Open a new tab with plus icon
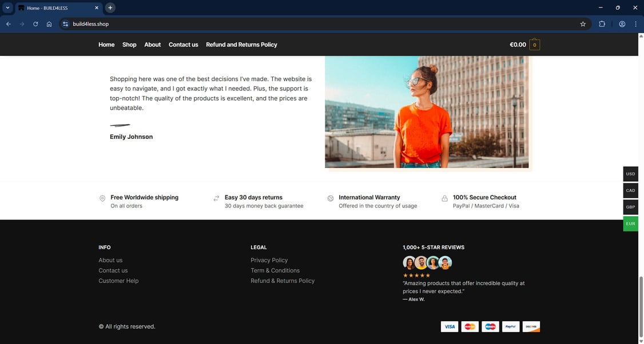The width and height of the screenshot is (644, 344). (x=110, y=8)
